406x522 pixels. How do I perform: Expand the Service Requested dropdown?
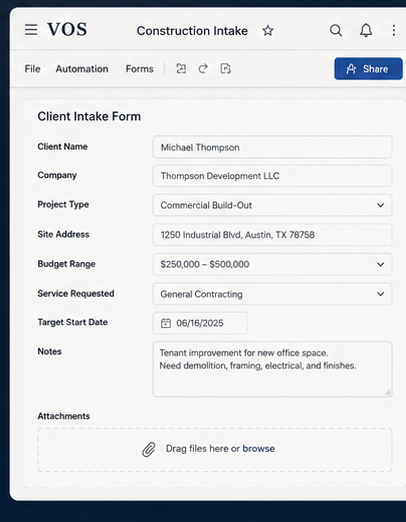click(x=380, y=294)
